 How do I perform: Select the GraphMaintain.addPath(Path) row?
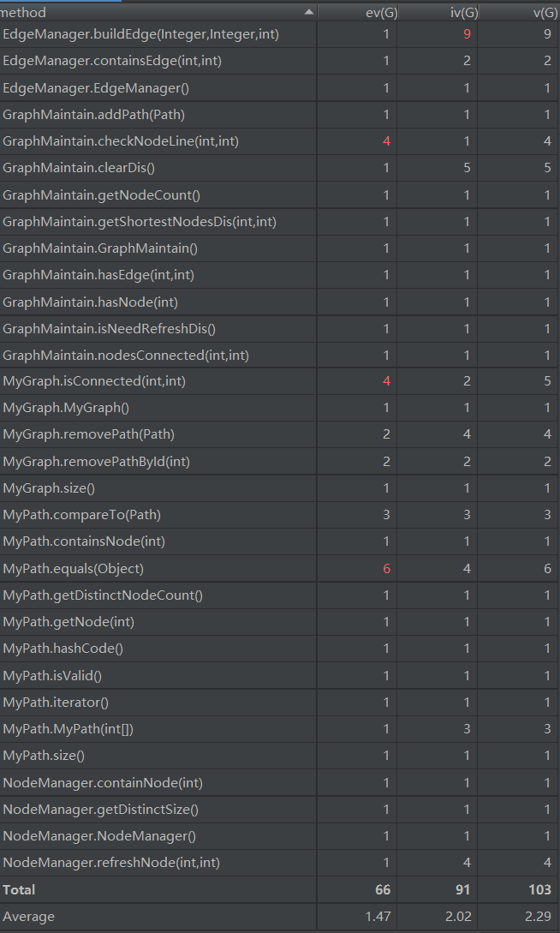(280, 114)
